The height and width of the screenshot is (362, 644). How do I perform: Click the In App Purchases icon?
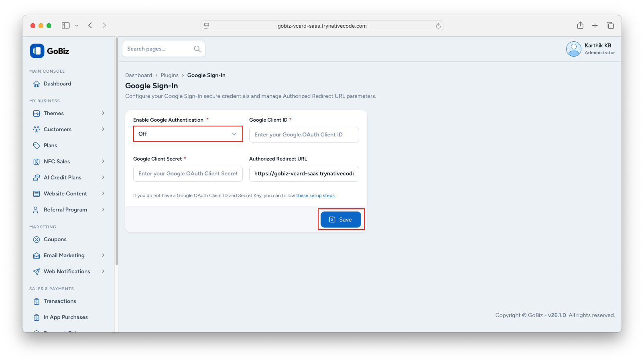37,317
